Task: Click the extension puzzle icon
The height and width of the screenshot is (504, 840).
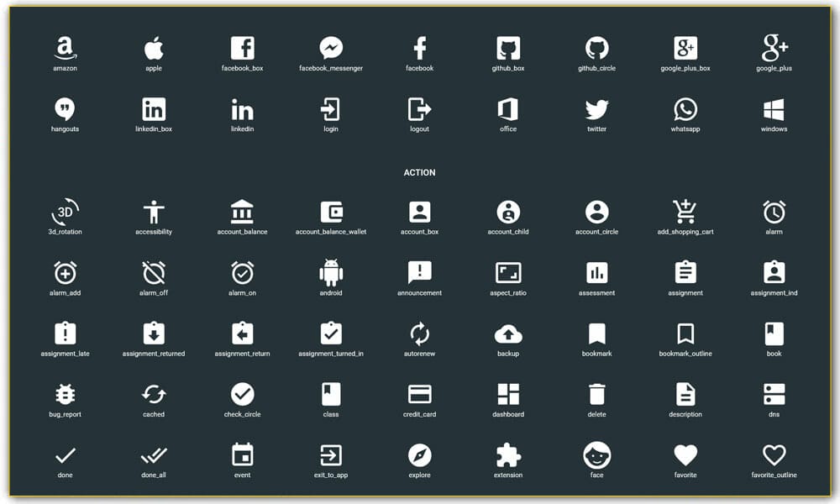Action: (507, 454)
